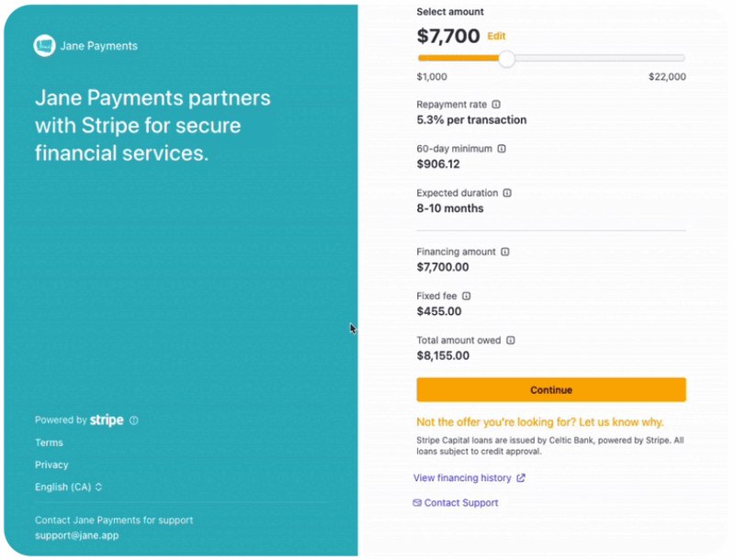735x560 pixels.
Task: Open the English (CA) language dropdown
Action: pos(69,487)
